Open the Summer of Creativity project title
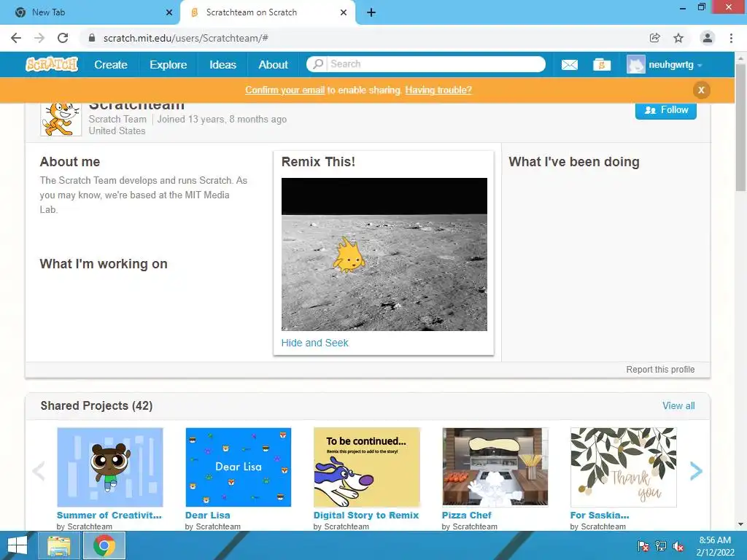 coord(109,516)
